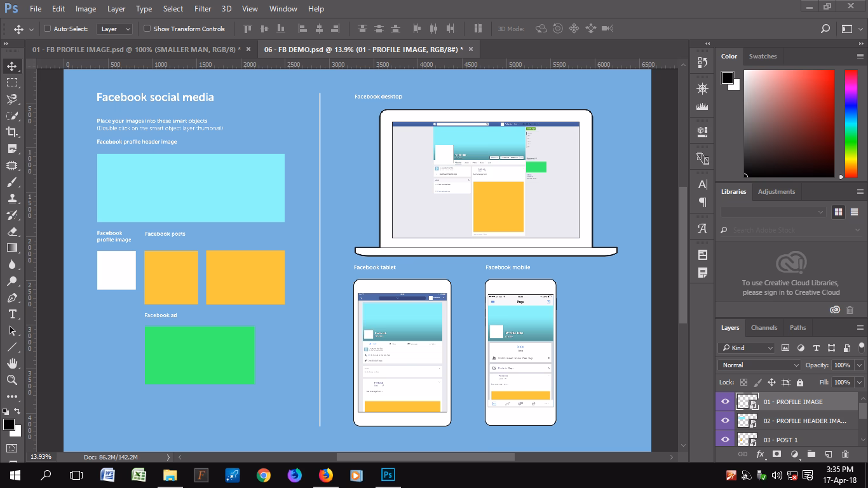The height and width of the screenshot is (488, 868).
Task: Activate the Zoom tool
Action: pyautogui.click(x=12, y=380)
